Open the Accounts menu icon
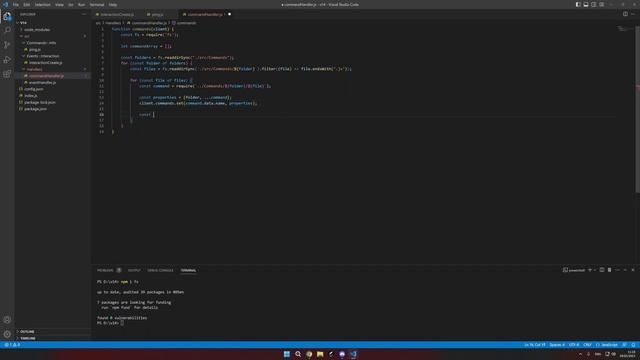This screenshot has height=360, width=640. click(x=7, y=320)
